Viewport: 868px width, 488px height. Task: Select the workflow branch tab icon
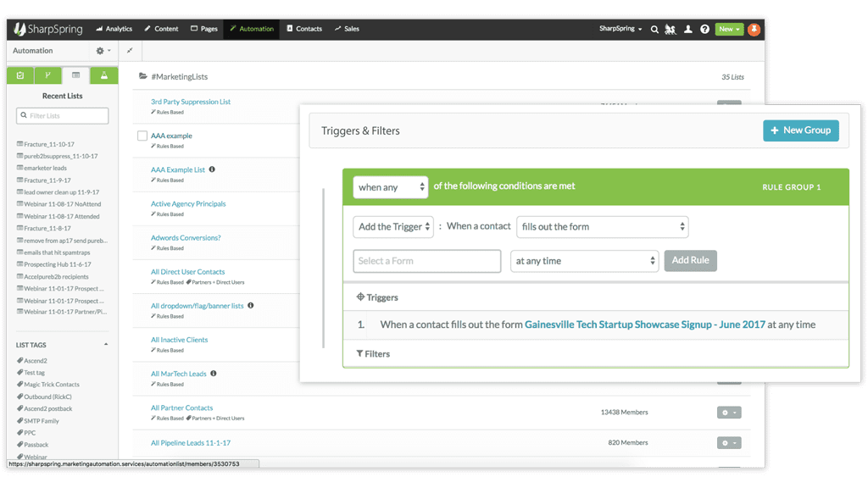click(47, 75)
